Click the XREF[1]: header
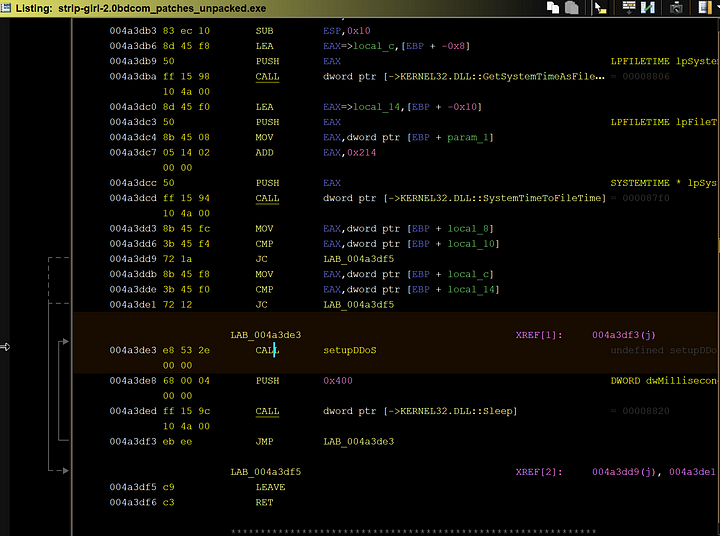Screen dimensions: 720x536 pyautogui.click(x=539, y=335)
